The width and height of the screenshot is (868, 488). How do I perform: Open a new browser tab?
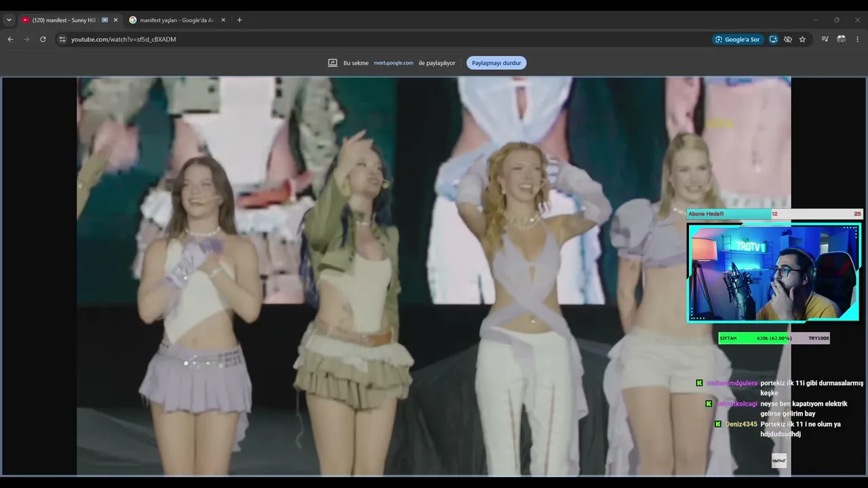[x=239, y=20]
